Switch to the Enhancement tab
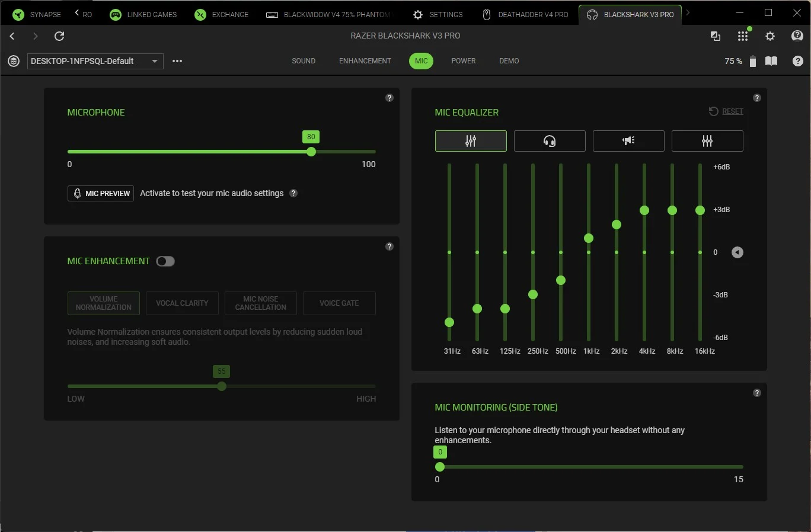 365,61
